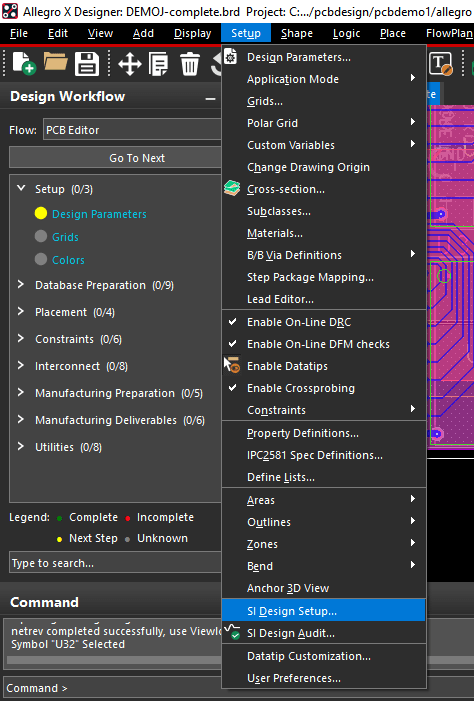
Task: Expand the Constraints (0/6) section
Action: click(21, 338)
